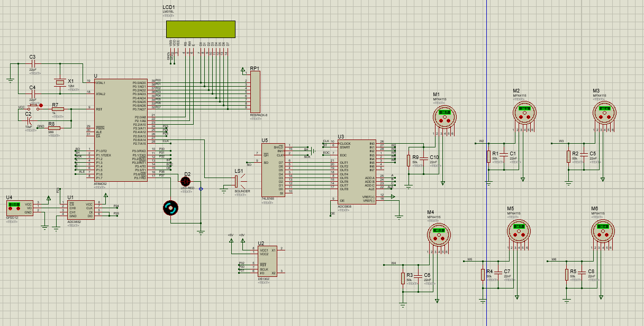Select resistor R2 below sensor M3
Screen dimensions: 644x326
click(568, 156)
